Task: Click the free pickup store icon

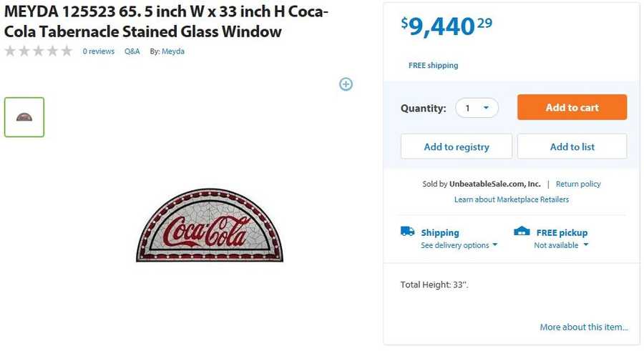Action: (x=522, y=232)
